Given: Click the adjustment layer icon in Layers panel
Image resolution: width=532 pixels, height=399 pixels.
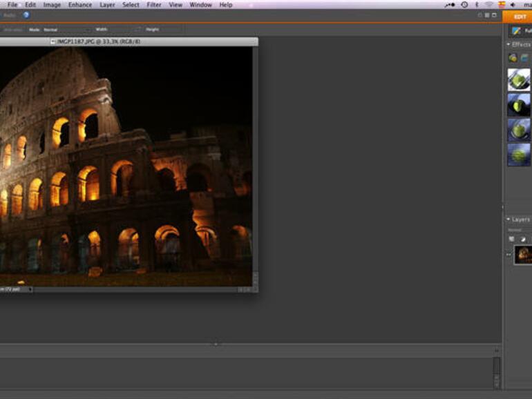Looking at the screenshot, I should pyautogui.click(x=523, y=239).
